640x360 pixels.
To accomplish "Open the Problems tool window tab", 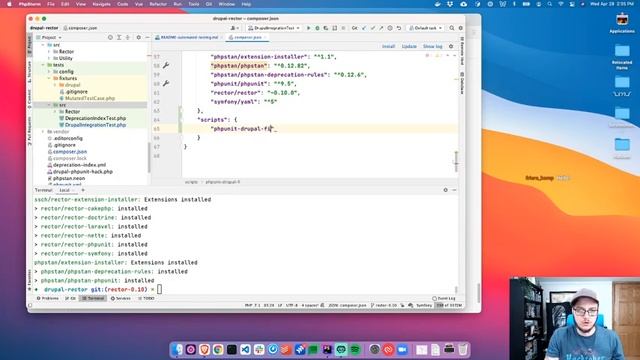I will 48,298.
